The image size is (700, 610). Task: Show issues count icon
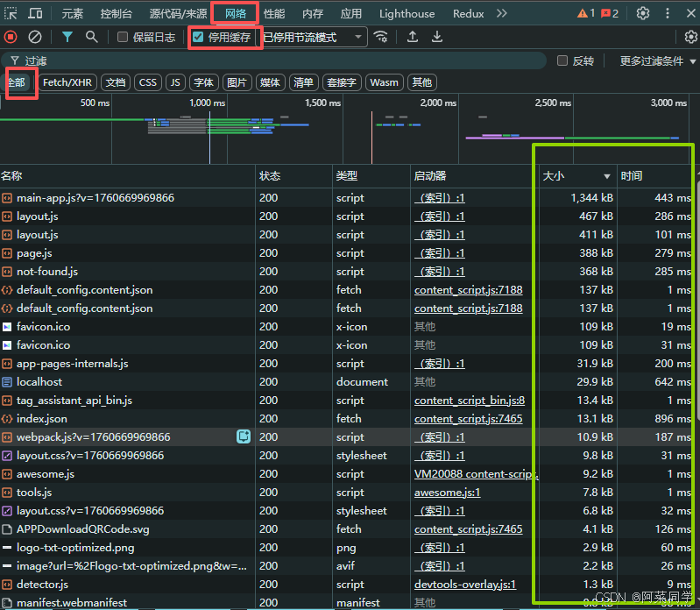610,13
